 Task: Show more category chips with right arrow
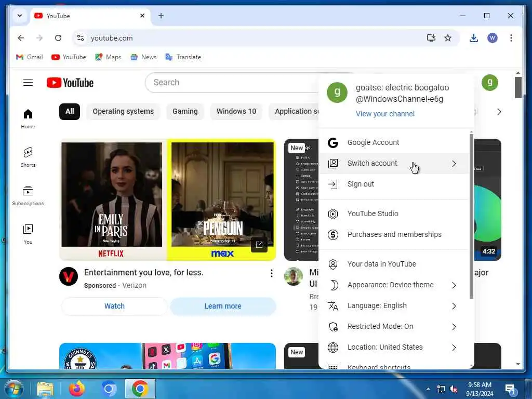pos(499,112)
